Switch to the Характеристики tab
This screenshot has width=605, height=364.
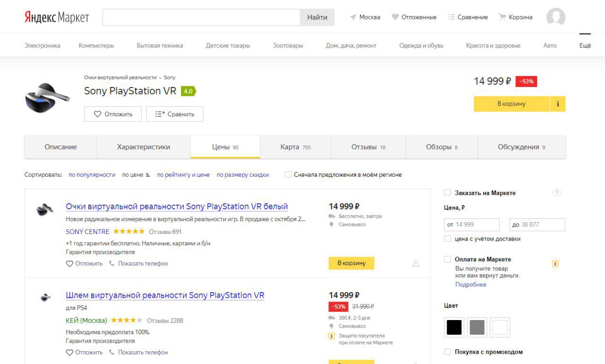coord(144,147)
